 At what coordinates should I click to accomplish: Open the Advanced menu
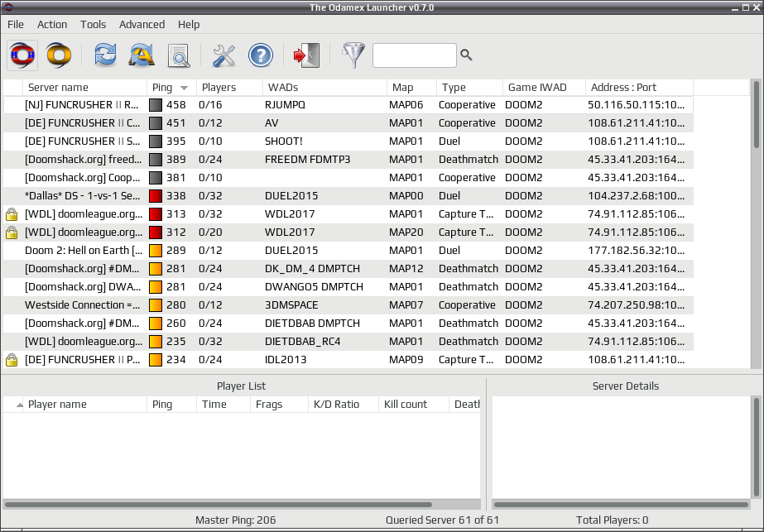142,24
